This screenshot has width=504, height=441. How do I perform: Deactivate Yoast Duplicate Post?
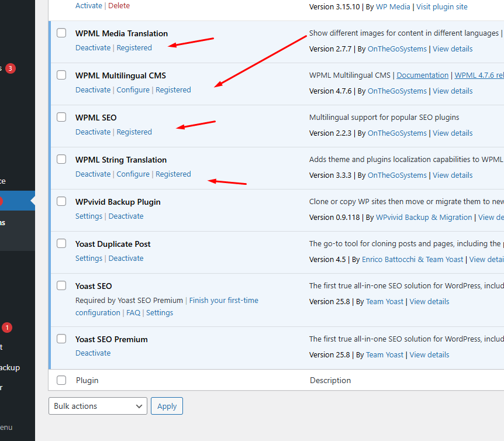(126, 258)
